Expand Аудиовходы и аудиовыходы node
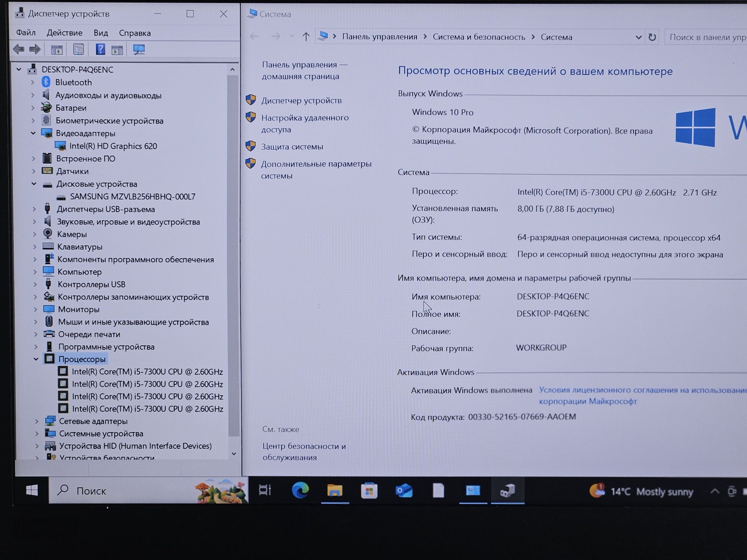This screenshot has width=747, height=560. point(32,95)
